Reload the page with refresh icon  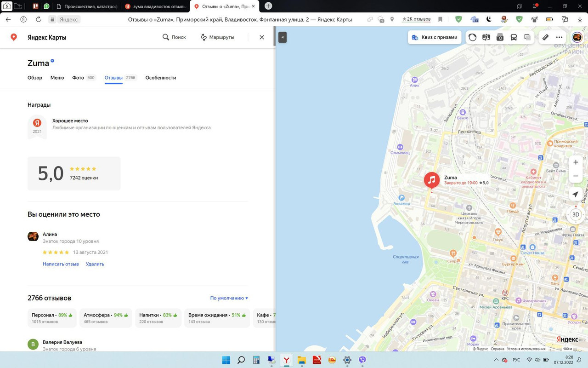point(39,19)
